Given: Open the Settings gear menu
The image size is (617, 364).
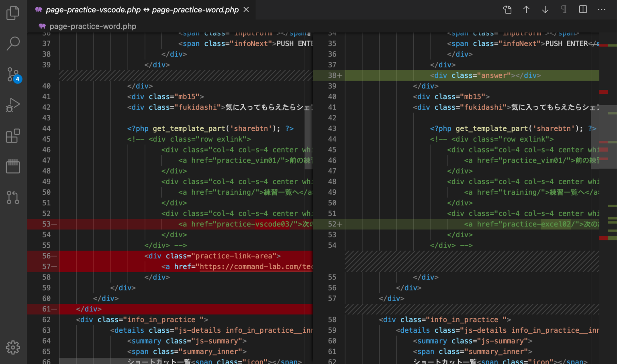Looking at the screenshot, I should click(x=13, y=348).
